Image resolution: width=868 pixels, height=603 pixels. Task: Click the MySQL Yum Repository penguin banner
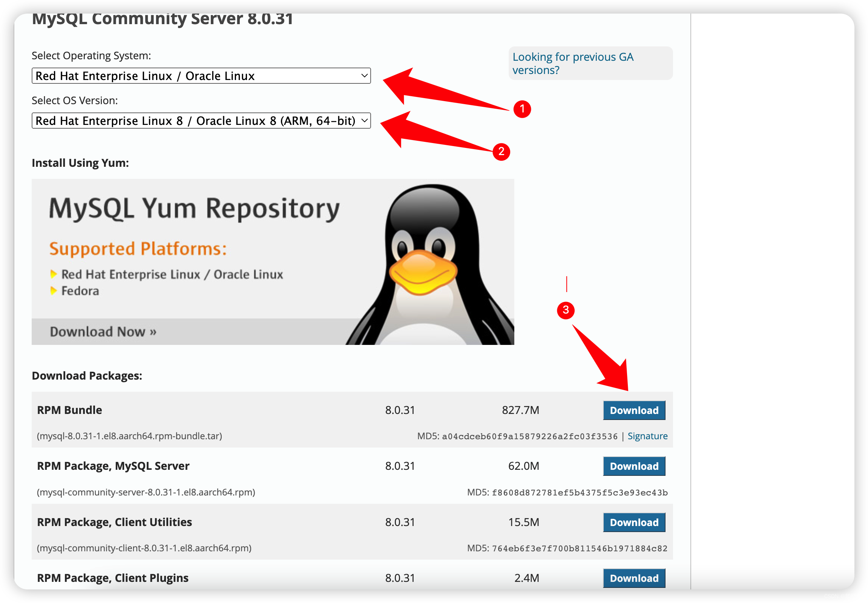pyautogui.click(x=273, y=262)
